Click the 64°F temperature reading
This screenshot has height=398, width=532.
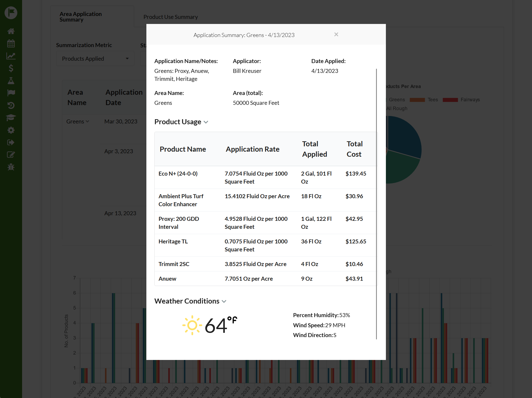[x=221, y=325]
